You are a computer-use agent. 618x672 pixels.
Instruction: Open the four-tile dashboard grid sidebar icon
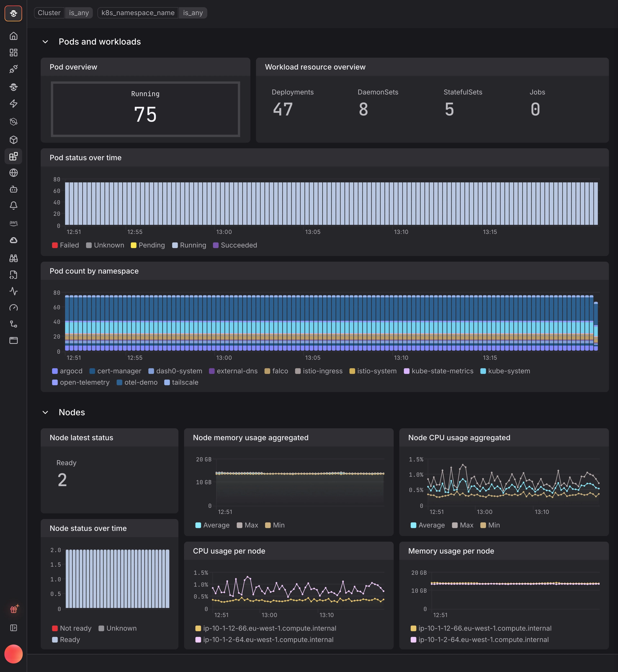tap(13, 52)
